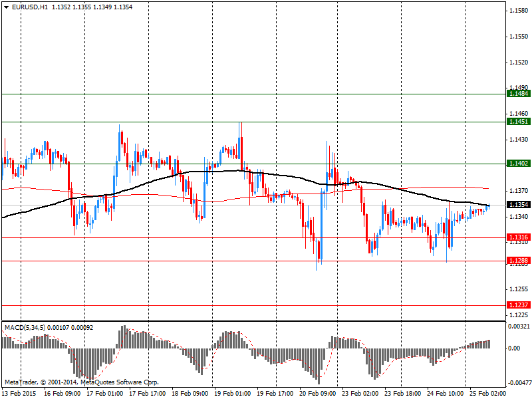532x399 pixels.
Task: Select the 1.1340 price on the scale
Action: coord(519,217)
